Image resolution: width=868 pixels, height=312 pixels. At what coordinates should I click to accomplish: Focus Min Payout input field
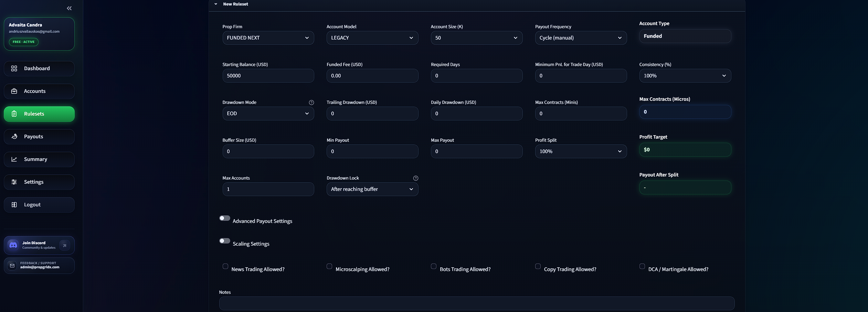point(372,151)
